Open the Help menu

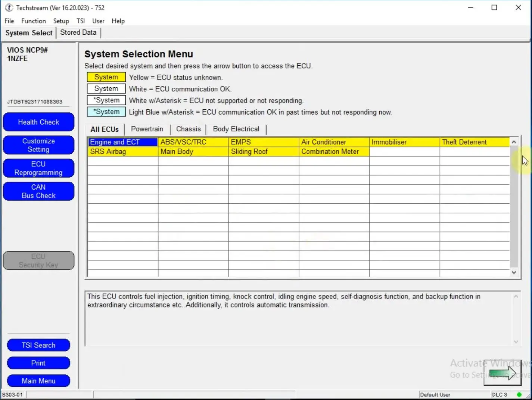(118, 21)
